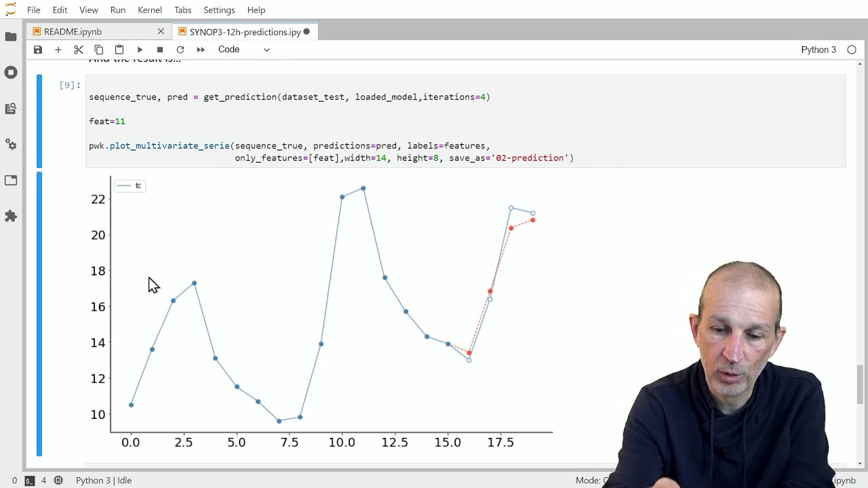Image resolution: width=868 pixels, height=488 pixels.
Task: Open the Extension Manager puzzle icon
Action: 11,216
